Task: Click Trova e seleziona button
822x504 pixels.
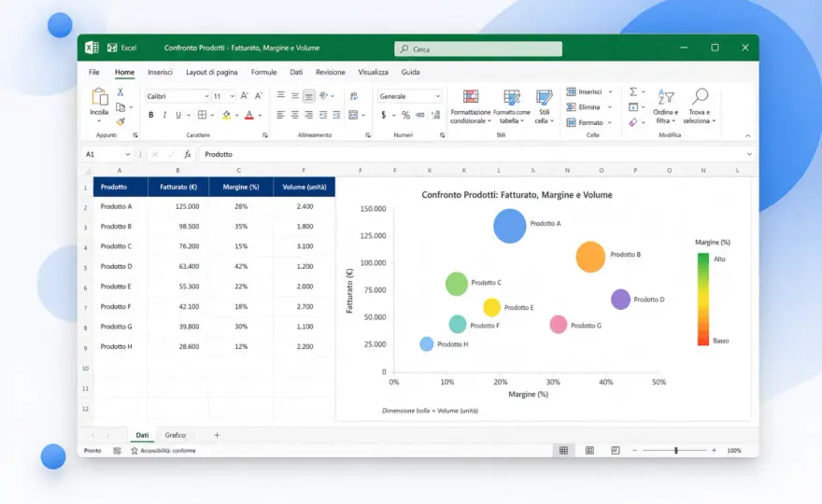Action: click(700, 106)
